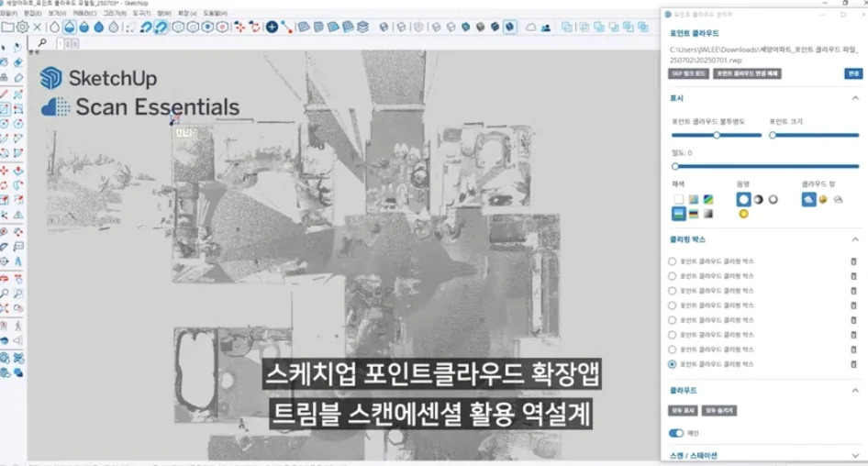Viewport: 868px width, 466px height.
Task: Click the point cloud file path text
Action: (764, 54)
